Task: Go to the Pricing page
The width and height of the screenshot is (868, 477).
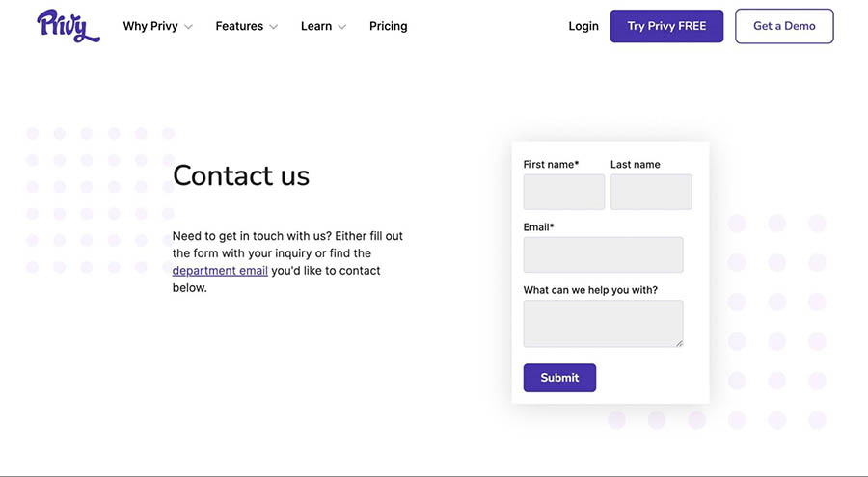Action: 388,26
